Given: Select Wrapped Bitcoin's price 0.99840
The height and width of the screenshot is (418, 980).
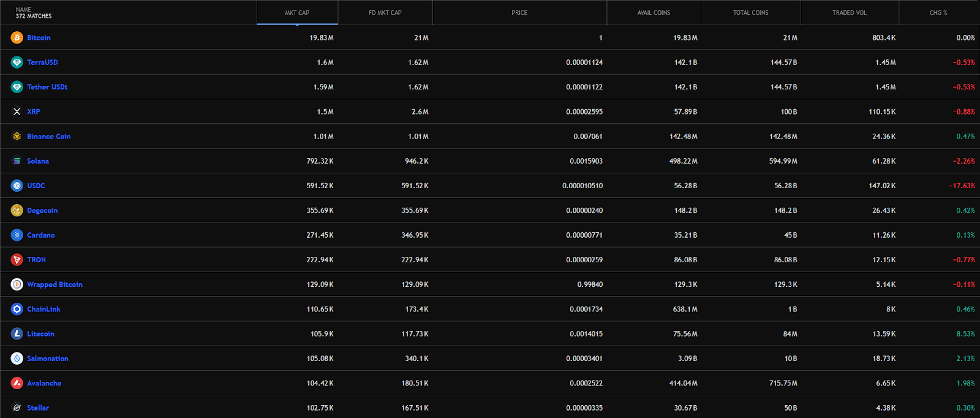Looking at the screenshot, I should (590, 284).
